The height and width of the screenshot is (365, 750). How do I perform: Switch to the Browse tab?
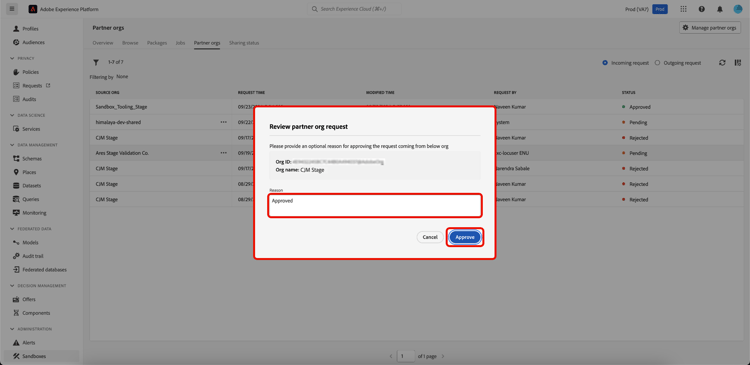pyautogui.click(x=130, y=43)
